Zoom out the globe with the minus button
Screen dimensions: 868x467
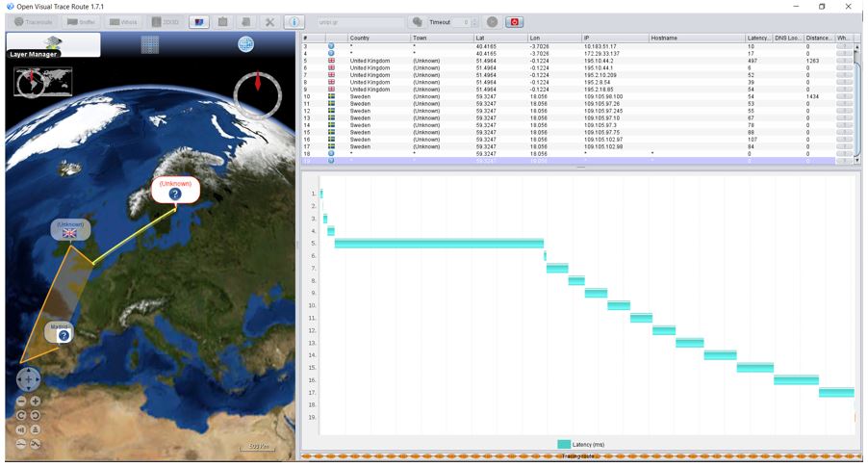coord(21,402)
